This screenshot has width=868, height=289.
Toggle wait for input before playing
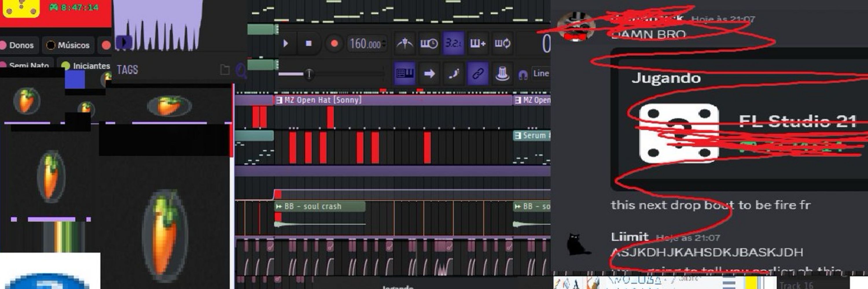point(429,43)
